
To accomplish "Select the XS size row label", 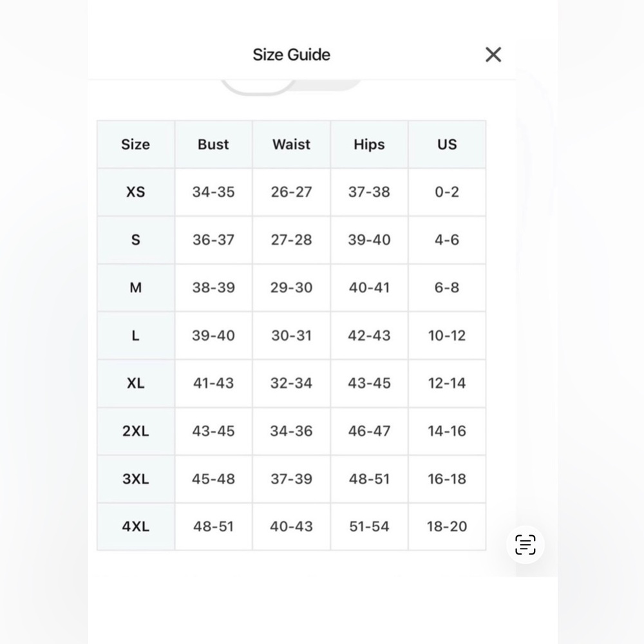I will 135,192.
